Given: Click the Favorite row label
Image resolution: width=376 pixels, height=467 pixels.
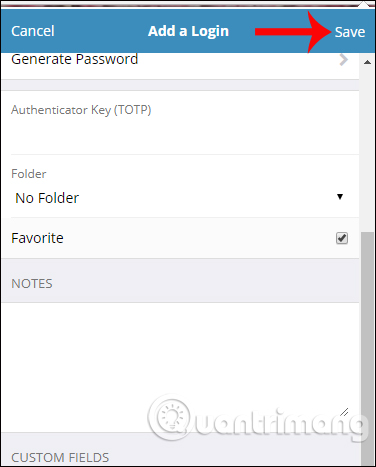Looking at the screenshot, I should click(x=37, y=238).
